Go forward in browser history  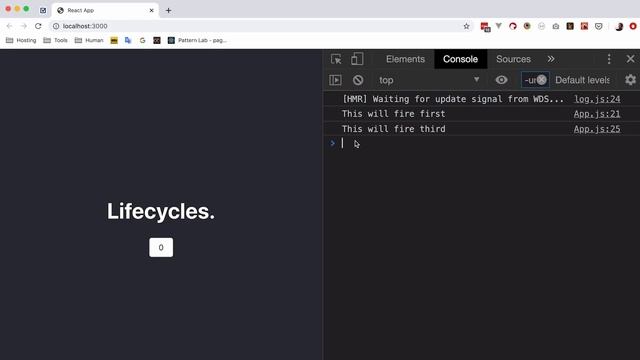(x=24, y=26)
